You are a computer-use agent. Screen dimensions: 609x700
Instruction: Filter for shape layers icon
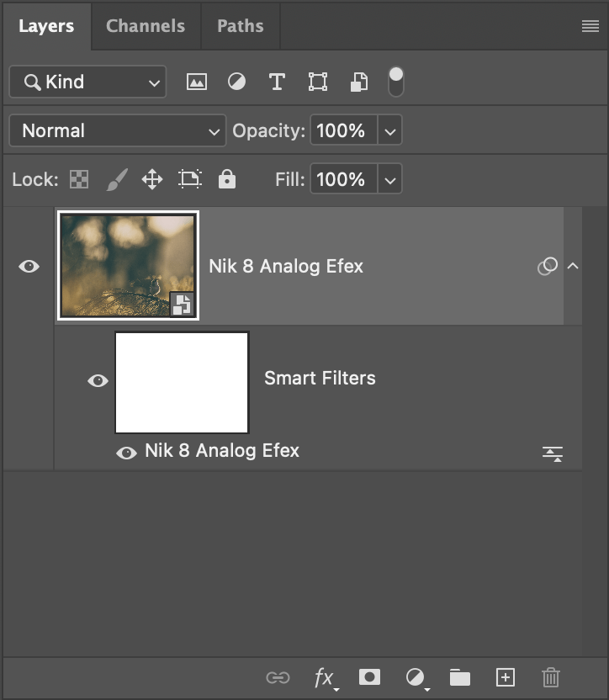pyautogui.click(x=318, y=82)
